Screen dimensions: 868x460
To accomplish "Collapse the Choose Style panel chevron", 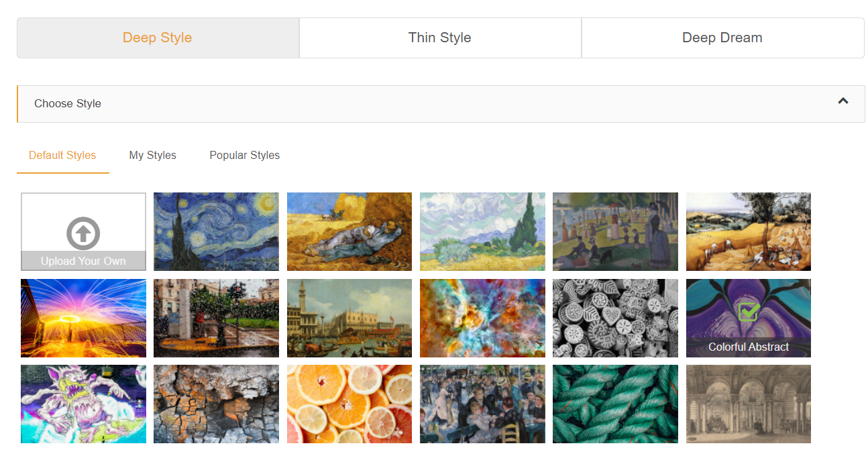I will click(x=843, y=101).
